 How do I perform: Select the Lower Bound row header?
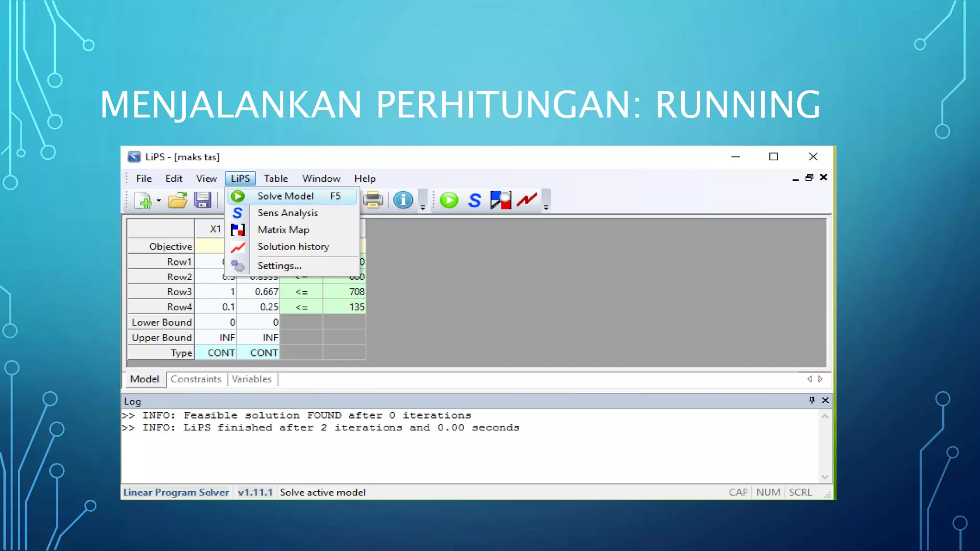click(x=161, y=322)
